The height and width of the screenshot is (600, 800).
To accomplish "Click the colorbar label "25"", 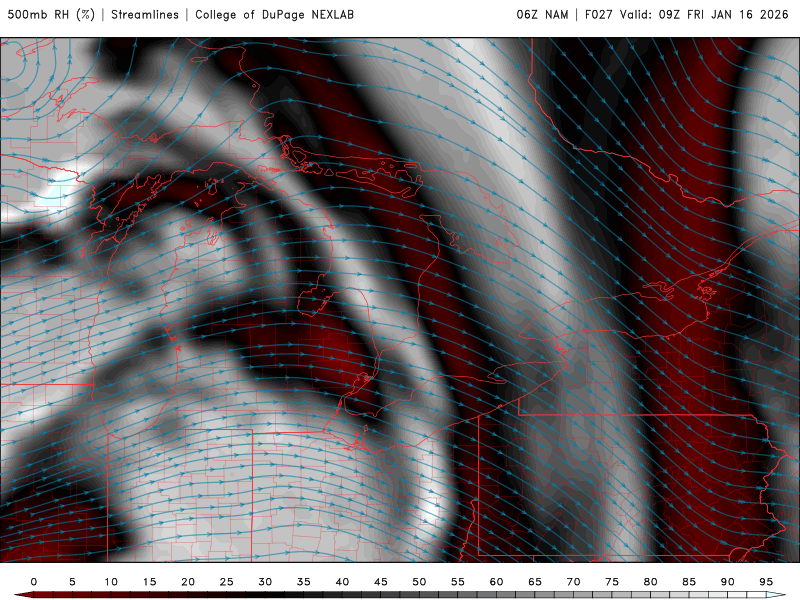I will [x=227, y=582].
